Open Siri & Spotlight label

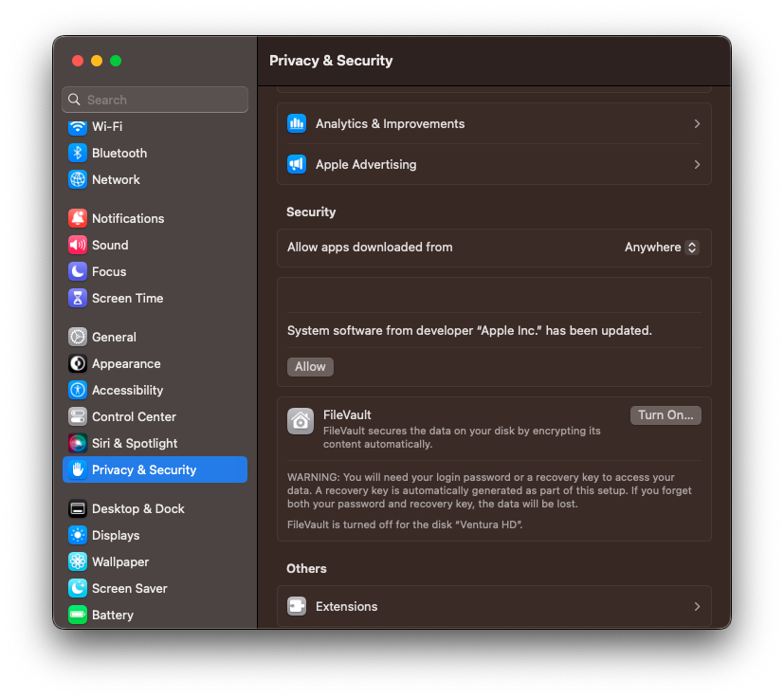pyautogui.click(x=135, y=443)
